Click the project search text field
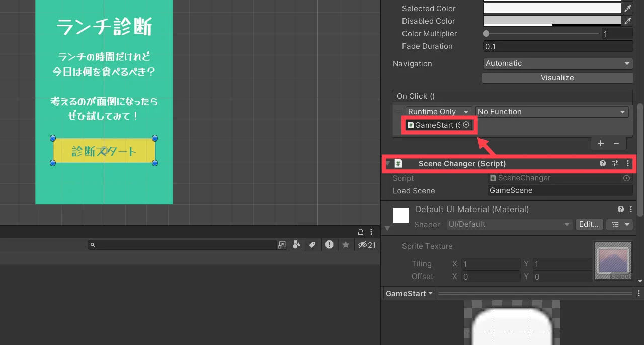 [183, 245]
